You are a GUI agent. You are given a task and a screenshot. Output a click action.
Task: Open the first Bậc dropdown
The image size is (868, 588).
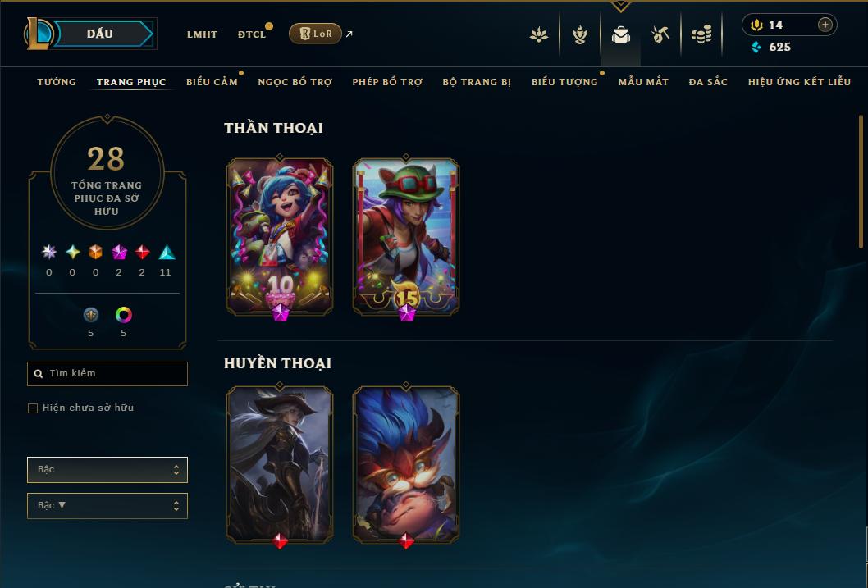[x=107, y=470]
